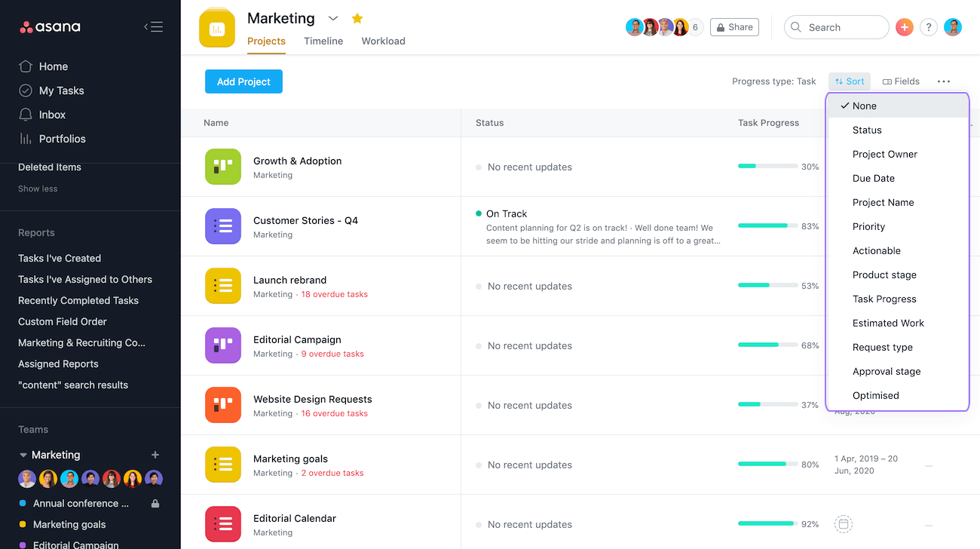
Task: Open Launch rebrand project icon
Action: pos(223,286)
